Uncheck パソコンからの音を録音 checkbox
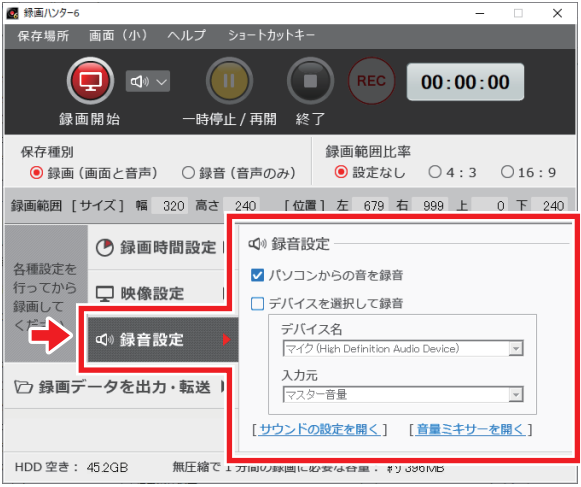This screenshot has height=487, width=581. click(258, 275)
